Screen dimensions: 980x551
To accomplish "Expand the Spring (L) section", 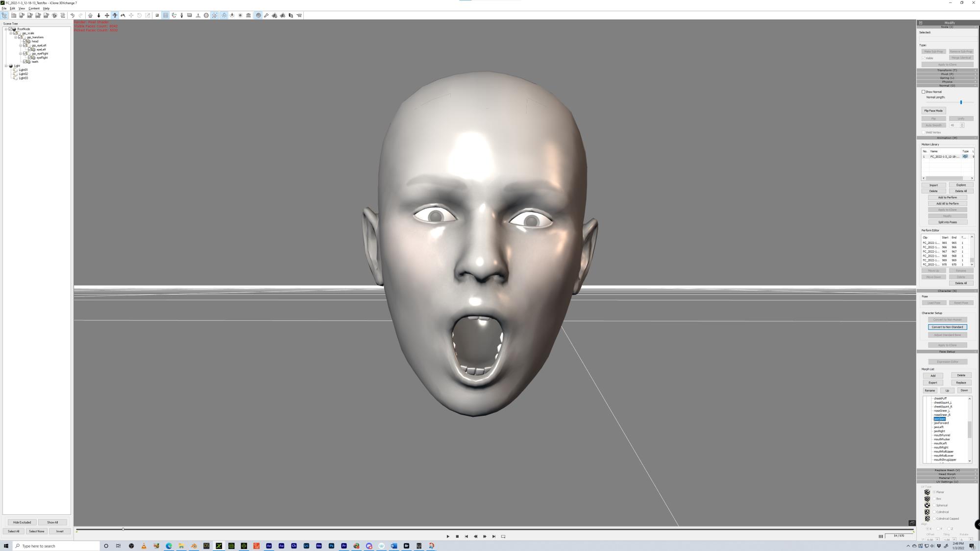I will point(947,78).
